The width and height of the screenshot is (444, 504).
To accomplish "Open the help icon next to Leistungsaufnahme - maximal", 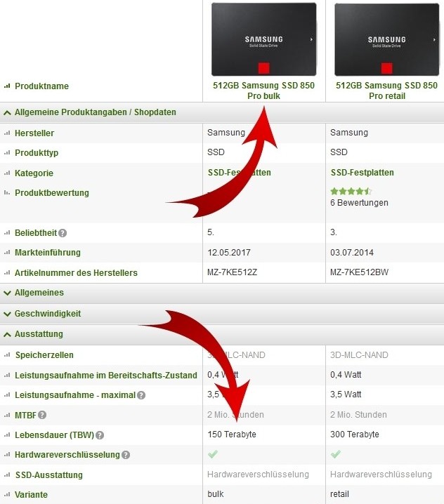I will 141,395.
